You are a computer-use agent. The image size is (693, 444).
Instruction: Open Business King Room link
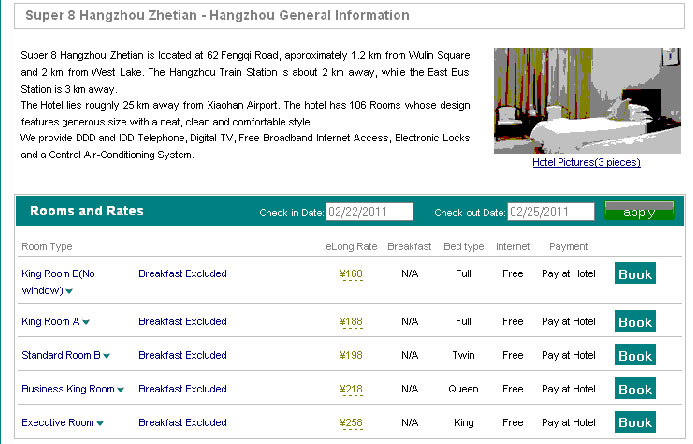point(68,389)
